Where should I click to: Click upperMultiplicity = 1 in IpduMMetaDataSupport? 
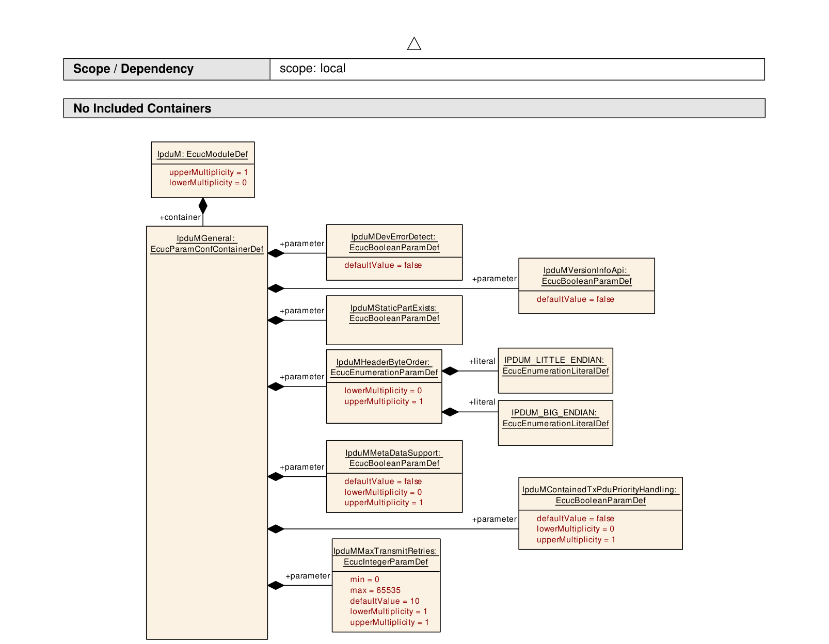[x=384, y=503]
